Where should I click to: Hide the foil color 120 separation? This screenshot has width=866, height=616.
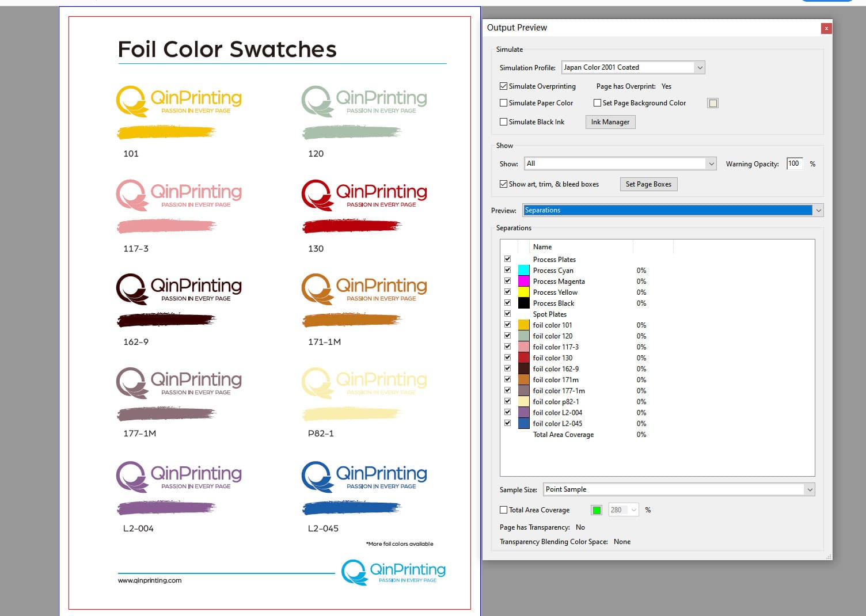(x=507, y=336)
